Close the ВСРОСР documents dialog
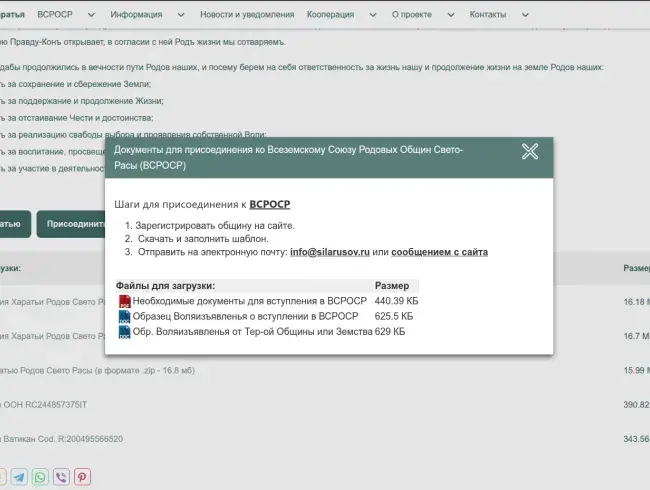The height and width of the screenshot is (490, 650). (x=530, y=151)
